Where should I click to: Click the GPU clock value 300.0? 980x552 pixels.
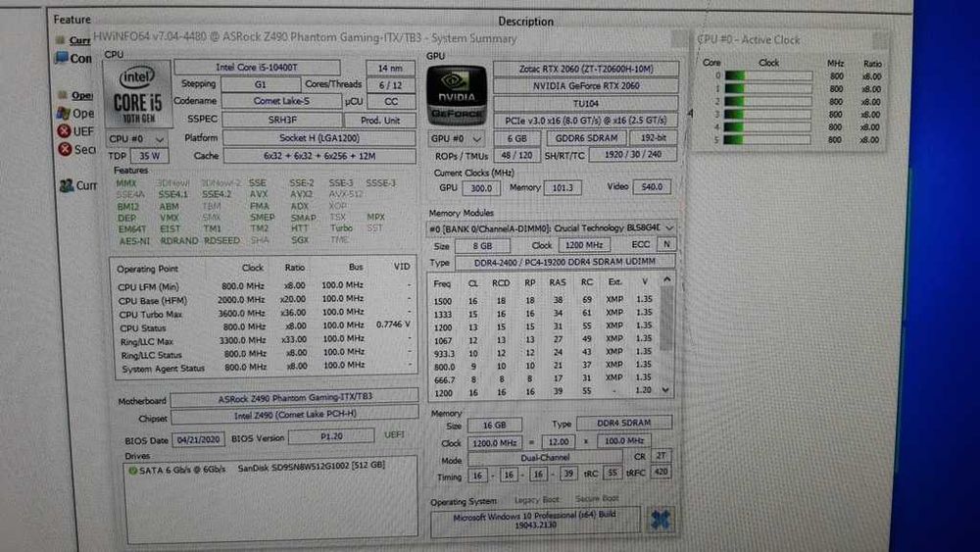[x=480, y=187]
